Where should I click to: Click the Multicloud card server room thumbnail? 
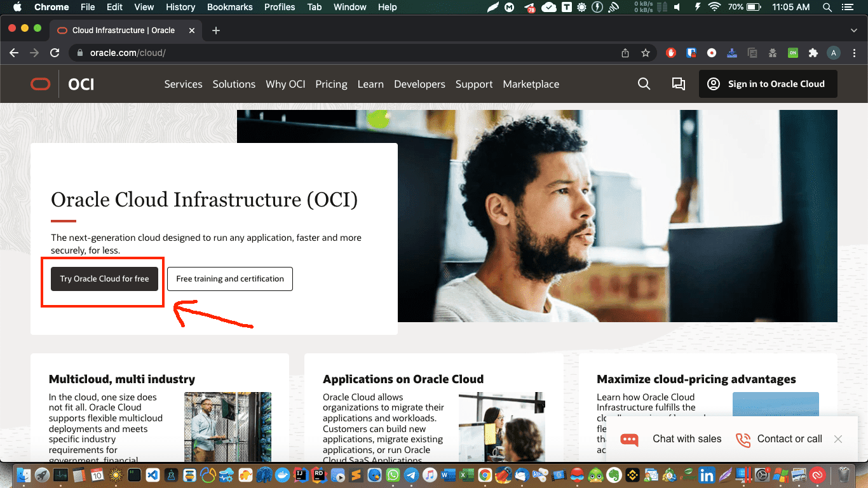pyautogui.click(x=227, y=426)
